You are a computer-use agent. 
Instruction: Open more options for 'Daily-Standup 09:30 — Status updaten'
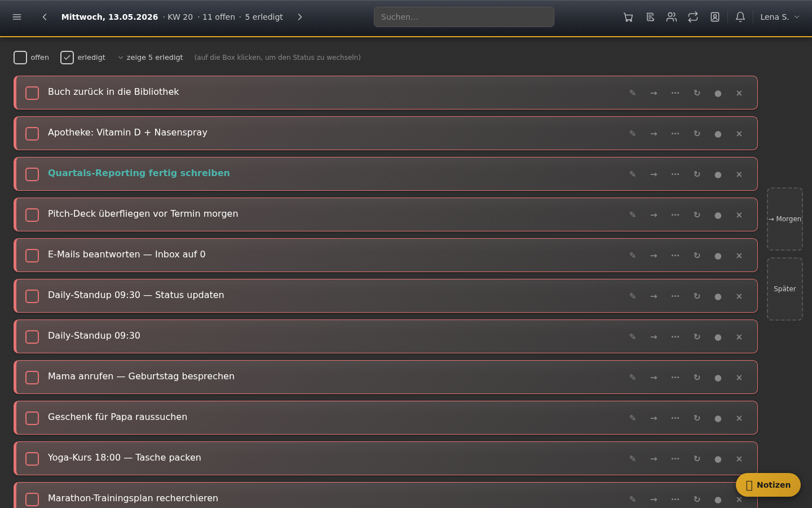(x=675, y=296)
